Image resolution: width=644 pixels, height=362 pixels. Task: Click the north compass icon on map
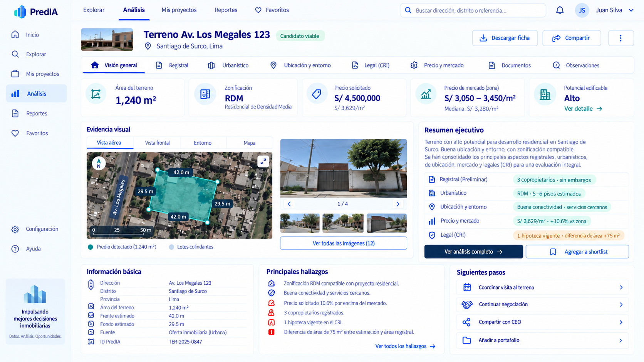pyautogui.click(x=99, y=163)
